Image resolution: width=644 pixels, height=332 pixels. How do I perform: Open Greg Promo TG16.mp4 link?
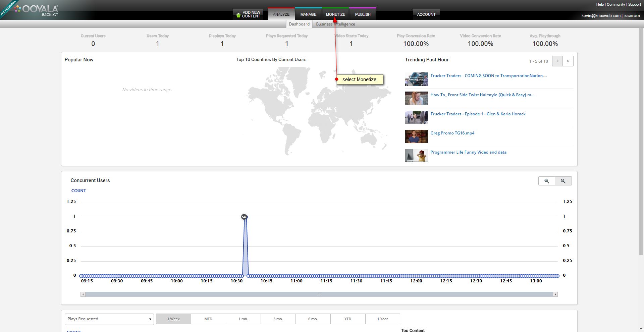pos(452,133)
